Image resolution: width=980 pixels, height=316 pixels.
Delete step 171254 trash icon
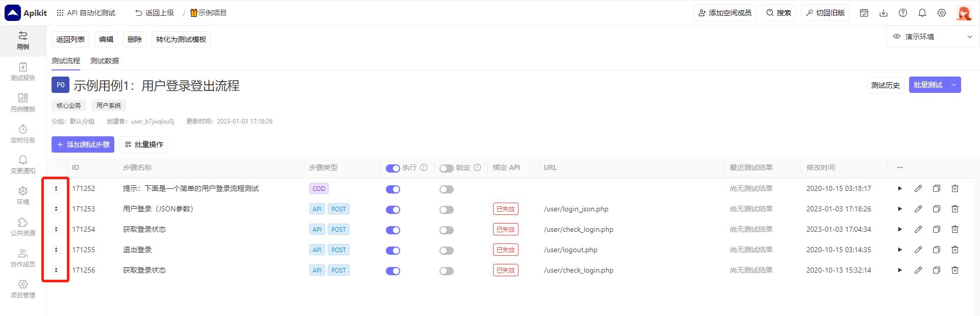(x=955, y=229)
